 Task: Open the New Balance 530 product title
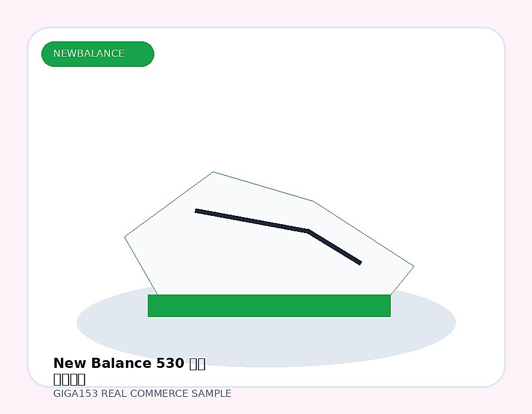(129, 364)
